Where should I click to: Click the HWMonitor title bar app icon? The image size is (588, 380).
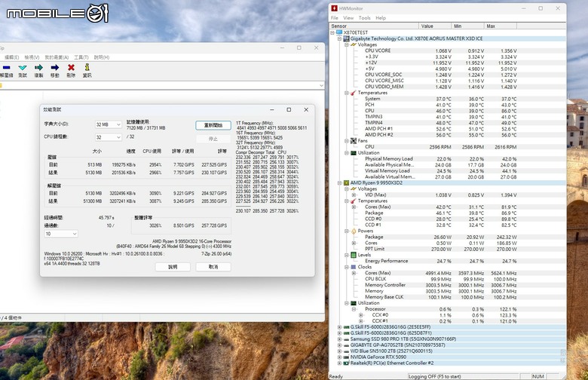pyautogui.click(x=335, y=8)
